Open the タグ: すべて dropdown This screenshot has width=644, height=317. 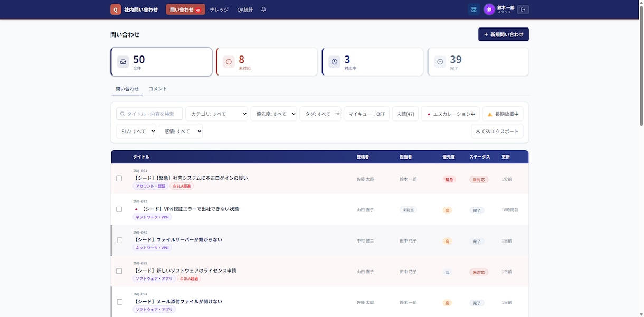(x=320, y=114)
